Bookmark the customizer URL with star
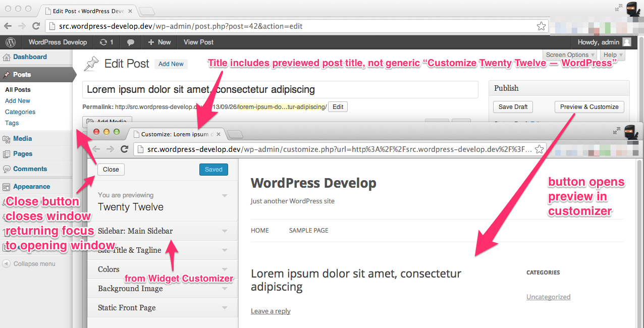This screenshot has height=328, width=644. click(x=540, y=149)
